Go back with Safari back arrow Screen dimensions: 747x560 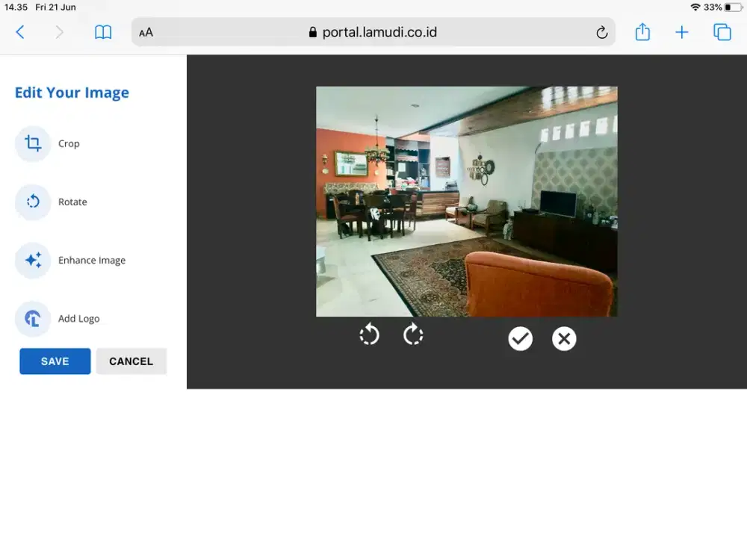point(20,32)
